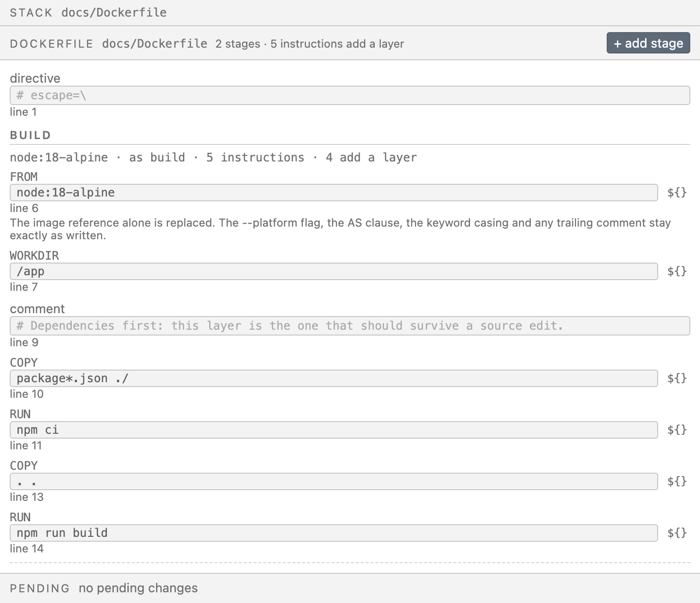This screenshot has width=700, height=603.
Task: Edit the directive field showing # escape=\
Action: click(350, 95)
